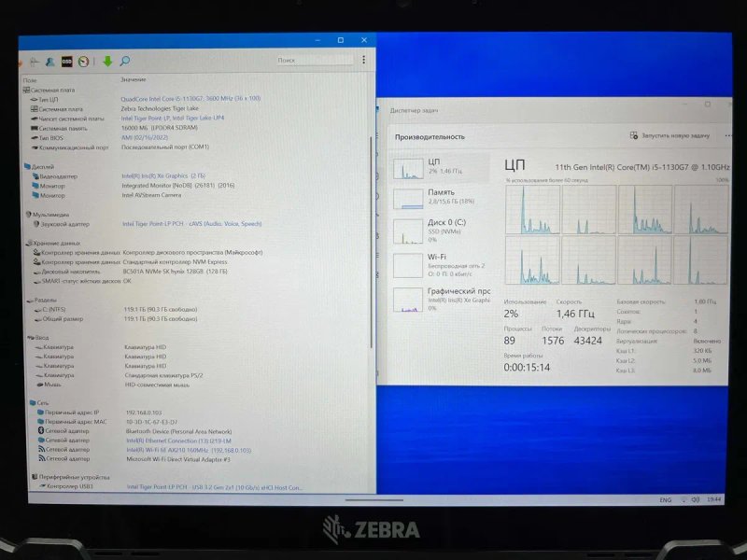This screenshot has width=747, height=560.
Task: Select the Мультимедиа group header
Action: 48,215
